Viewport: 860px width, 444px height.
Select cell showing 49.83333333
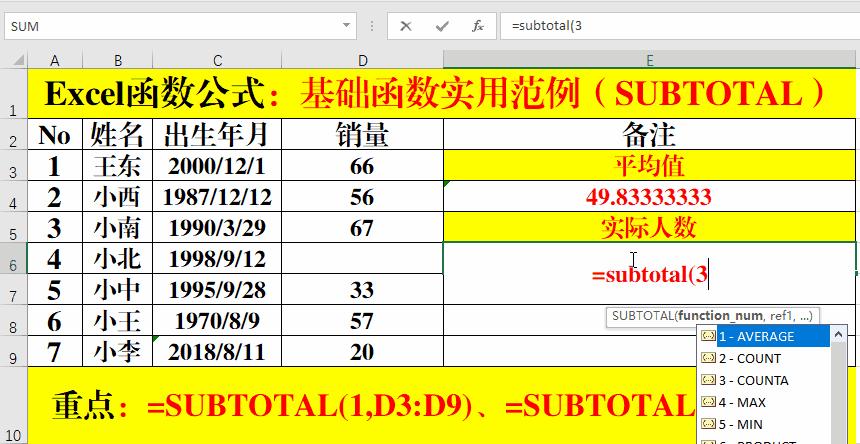[x=649, y=196]
